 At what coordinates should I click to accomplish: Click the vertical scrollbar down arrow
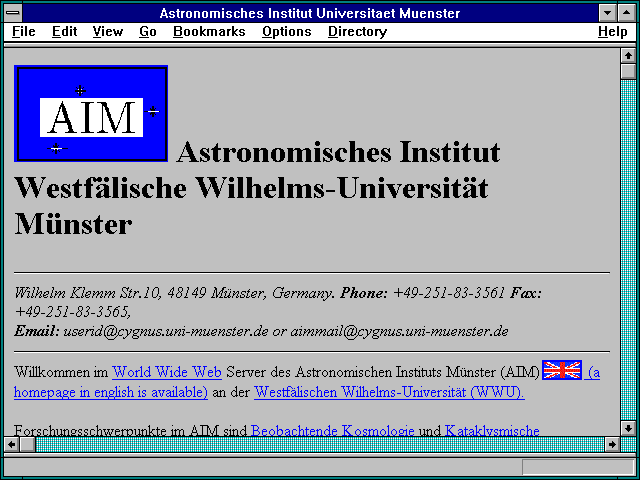[628, 428]
